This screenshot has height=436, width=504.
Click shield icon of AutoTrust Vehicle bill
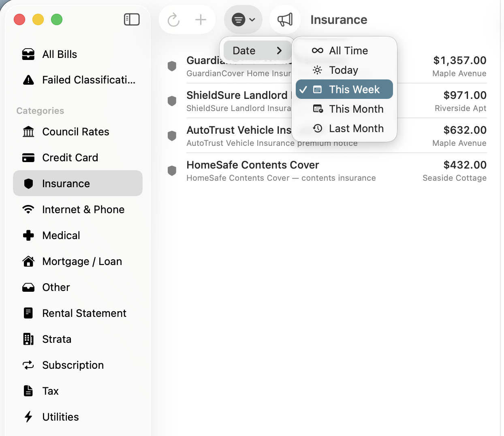tap(172, 136)
